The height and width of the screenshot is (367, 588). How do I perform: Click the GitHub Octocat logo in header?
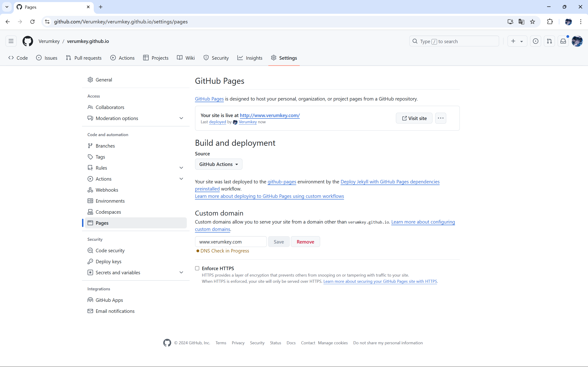pyautogui.click(x=28, y=41)
